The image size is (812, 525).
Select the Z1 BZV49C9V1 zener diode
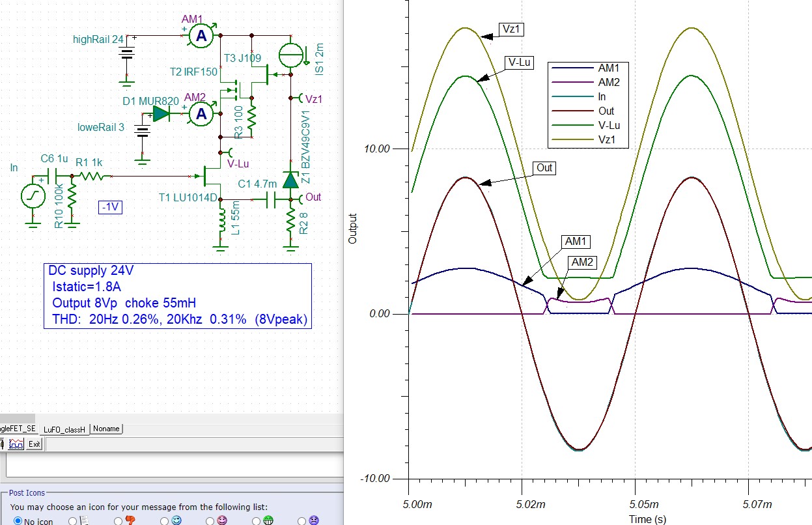click(291, 180)
